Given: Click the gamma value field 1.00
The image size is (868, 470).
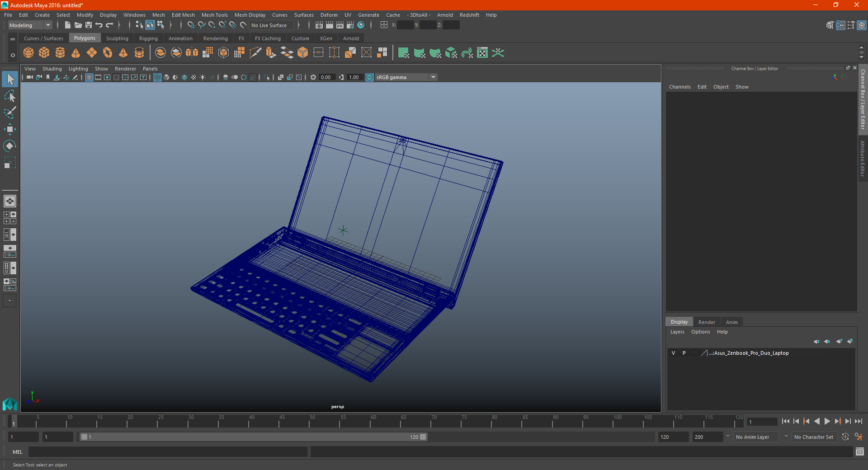Looking at the screenshot, I should coord(354,77).
